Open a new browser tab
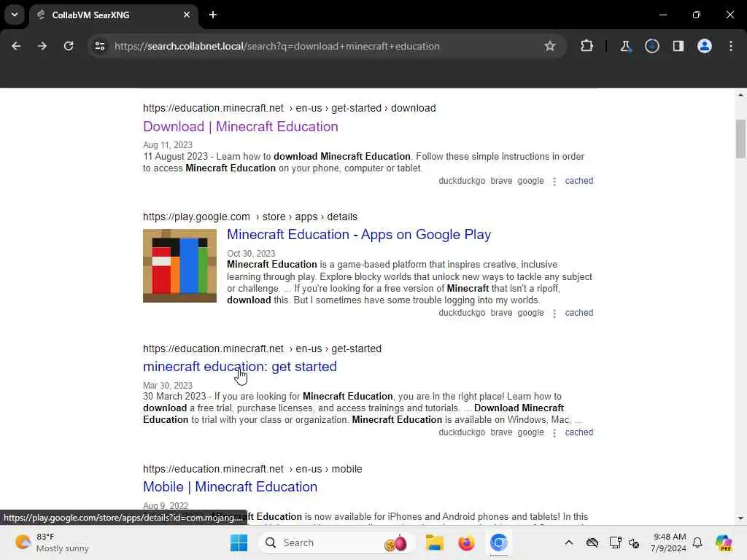This screenshot has width=747, height=560. [213, 15]
